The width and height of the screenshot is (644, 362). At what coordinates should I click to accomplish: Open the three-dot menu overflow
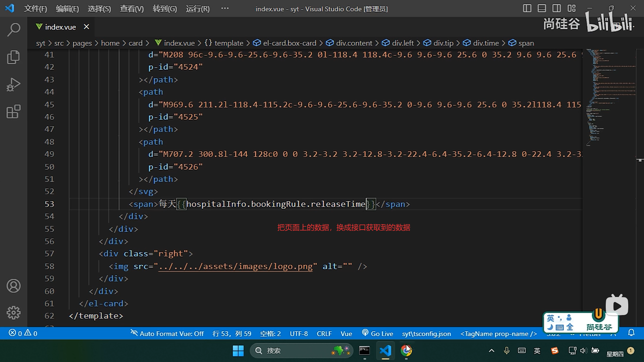coord(225,8)
